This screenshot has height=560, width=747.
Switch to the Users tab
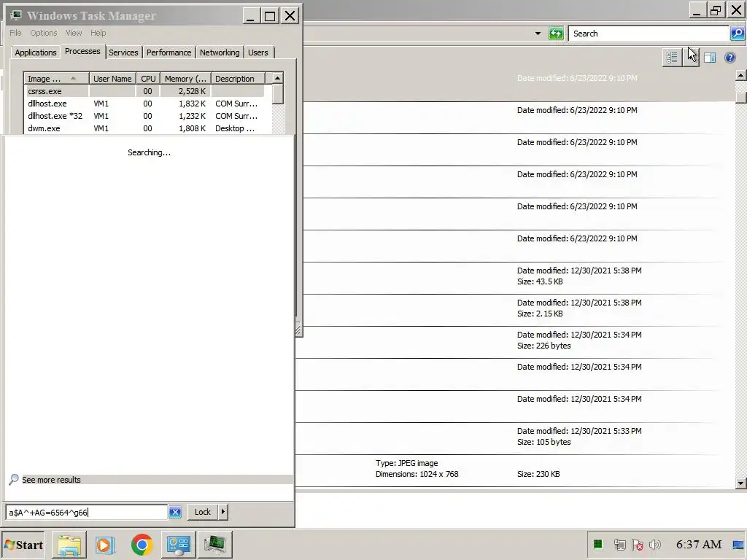tap(258, 52)
